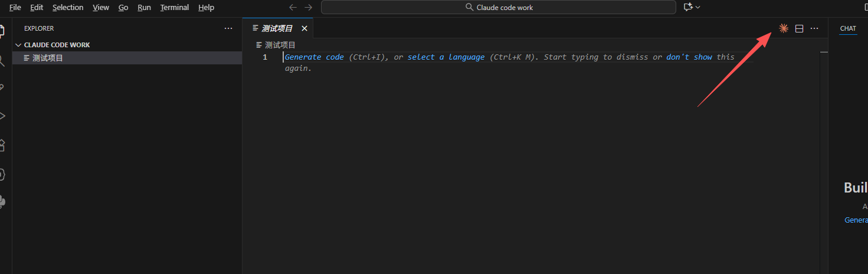Click the select a language link
The image size is (868, 274).
(446, 57)
